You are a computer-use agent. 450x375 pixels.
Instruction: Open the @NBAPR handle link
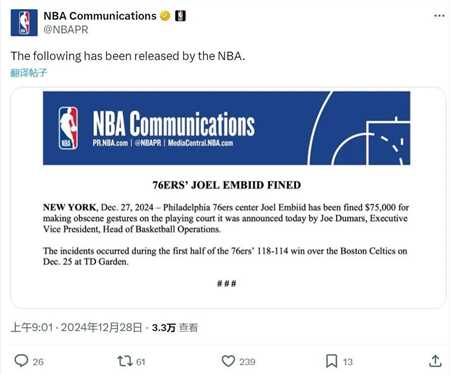66,30
